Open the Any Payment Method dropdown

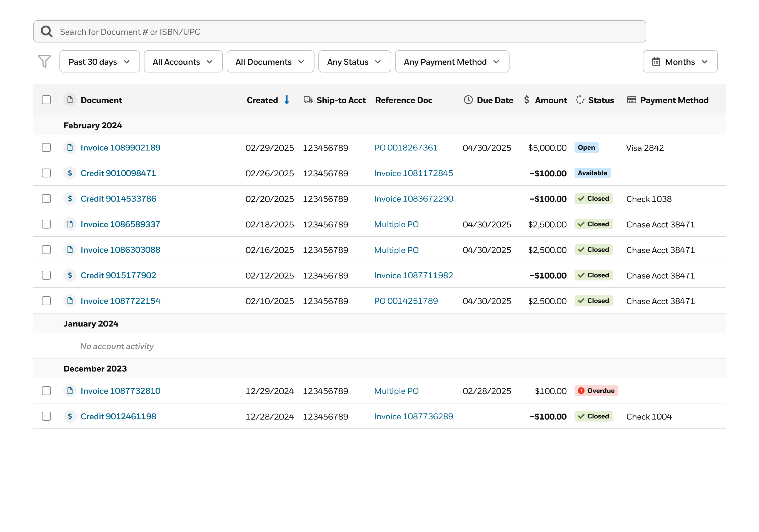point(452,61)
